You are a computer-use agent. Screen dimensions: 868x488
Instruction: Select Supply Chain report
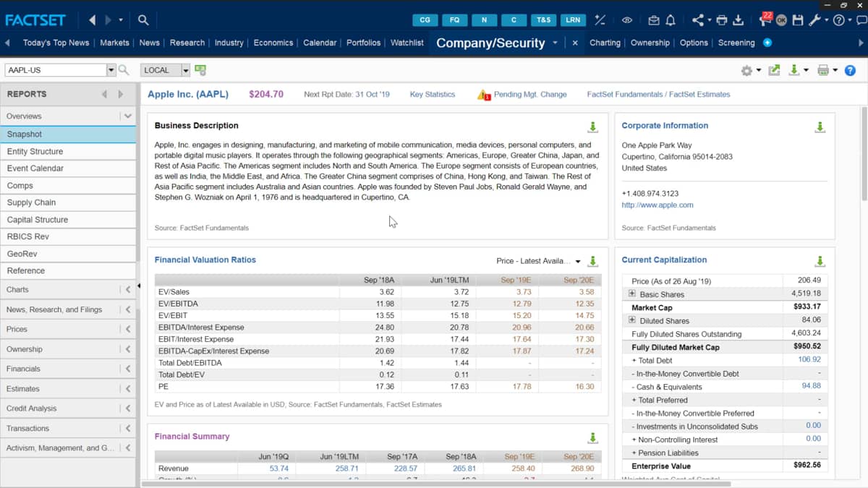(x=68, y=202)
